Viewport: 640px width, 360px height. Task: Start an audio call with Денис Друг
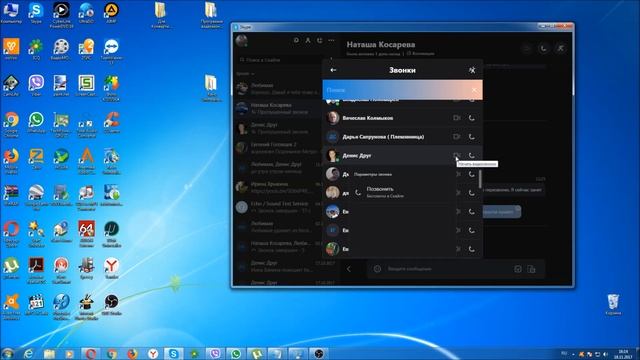pos(471,156)
